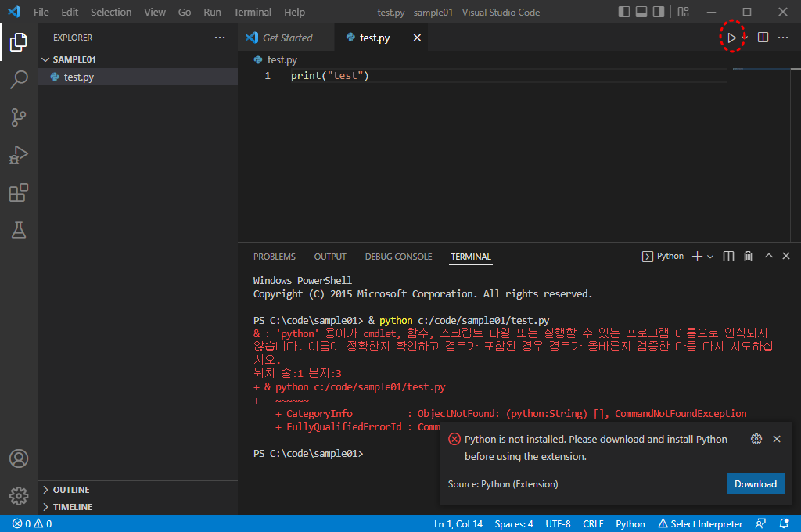Switch to the OUTPUT panel tab
This screenshot has height=532, width=801.
(330, 257)
